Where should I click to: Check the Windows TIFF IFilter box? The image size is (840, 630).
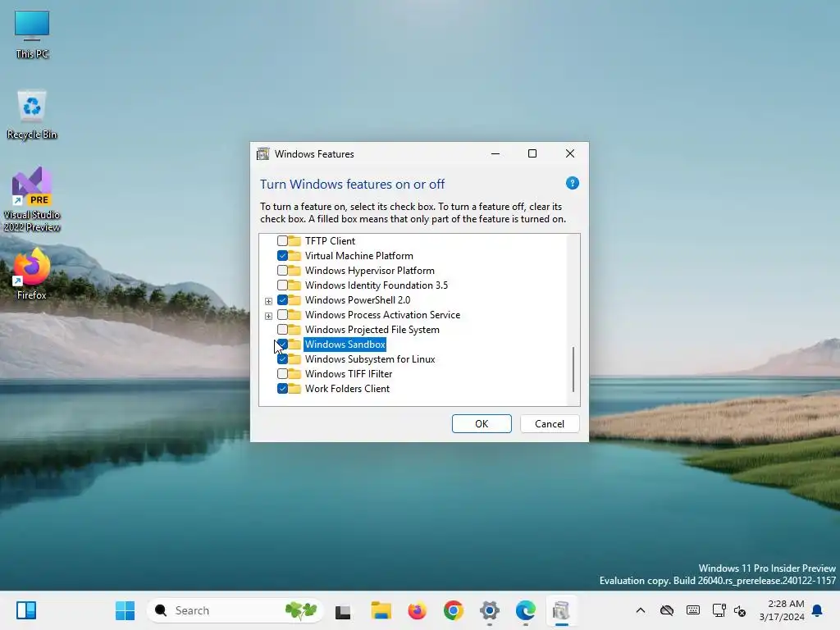click(282, 374)
